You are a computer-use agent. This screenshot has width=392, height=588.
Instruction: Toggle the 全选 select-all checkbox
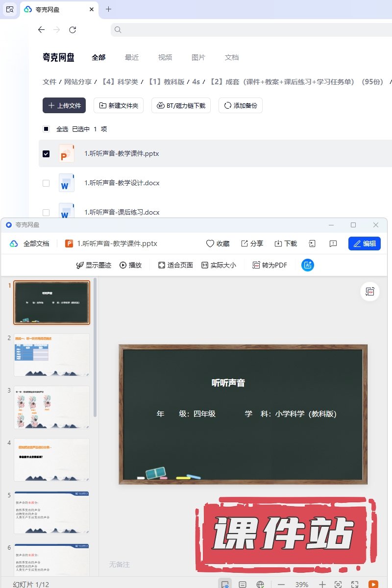pyautogui.click(x=46, y=129)
